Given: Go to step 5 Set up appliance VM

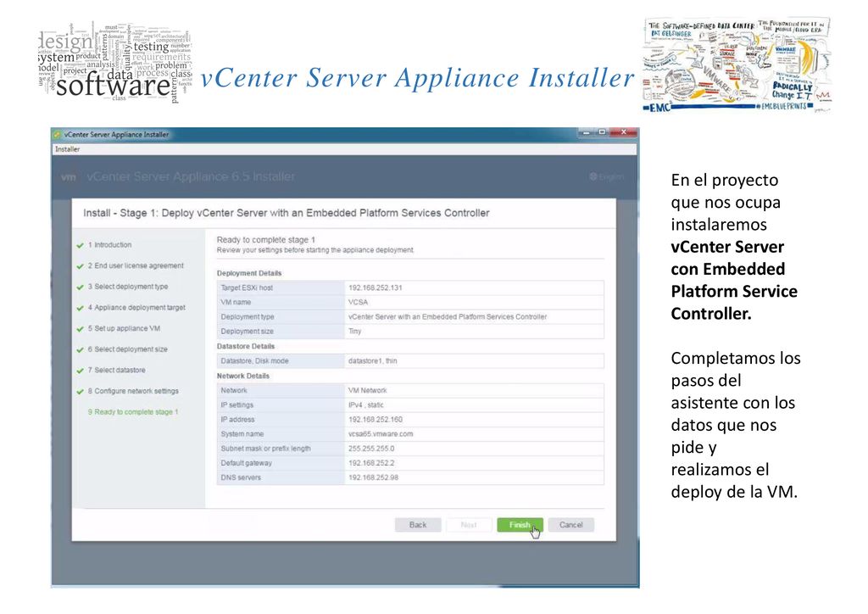Looking at the screenshot, I should [124, 328].
